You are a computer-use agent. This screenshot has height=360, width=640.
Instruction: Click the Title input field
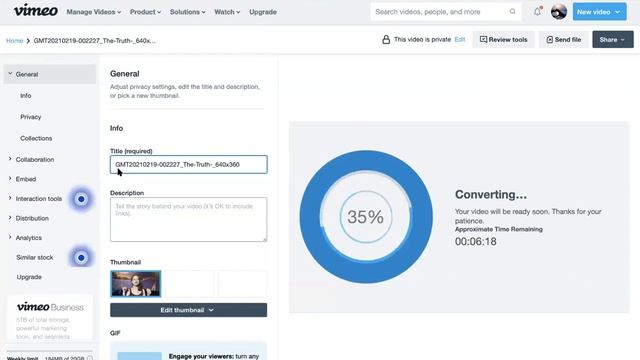(x=189, y=164)
